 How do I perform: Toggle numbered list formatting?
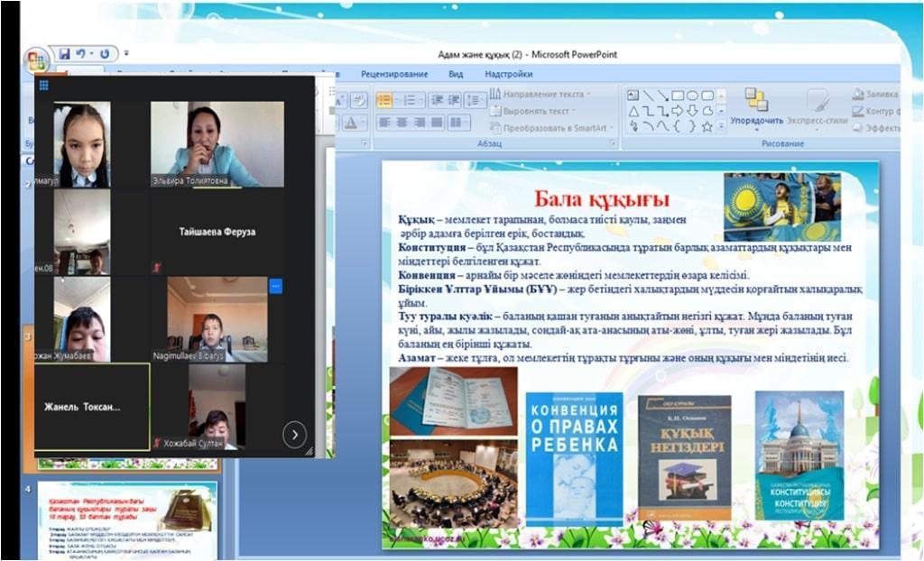click(411, 100)
